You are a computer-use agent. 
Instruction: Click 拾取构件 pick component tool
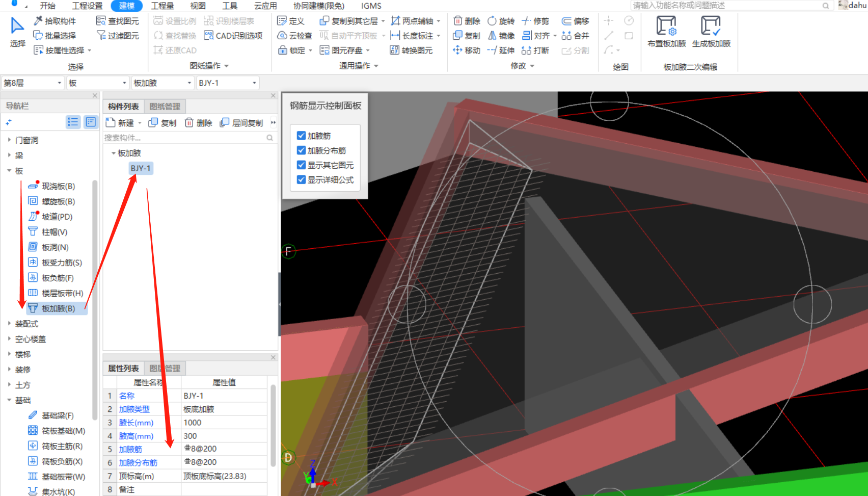click(55, 21)
